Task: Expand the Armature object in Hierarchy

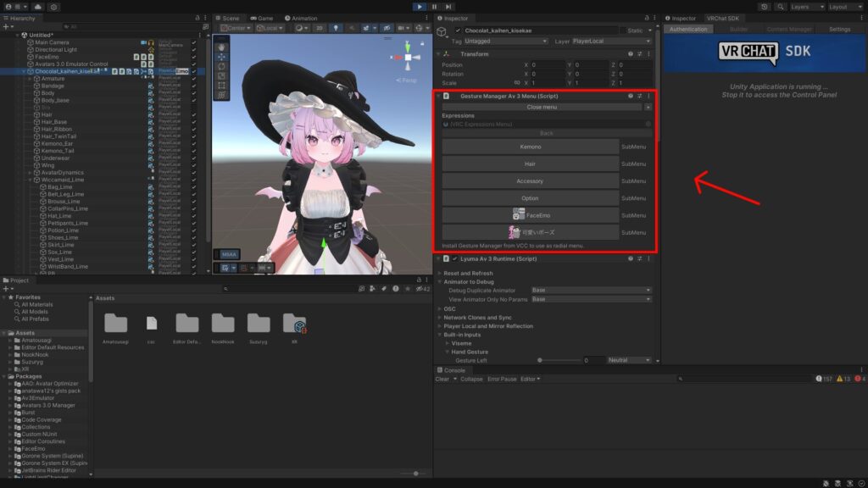Action: coord(29,78)
